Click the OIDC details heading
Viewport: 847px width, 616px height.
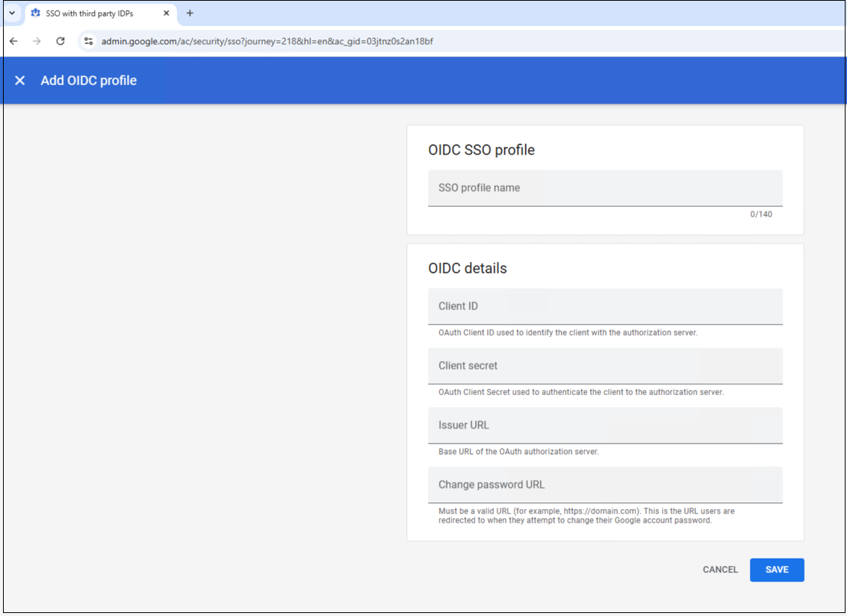coord(468,268)
